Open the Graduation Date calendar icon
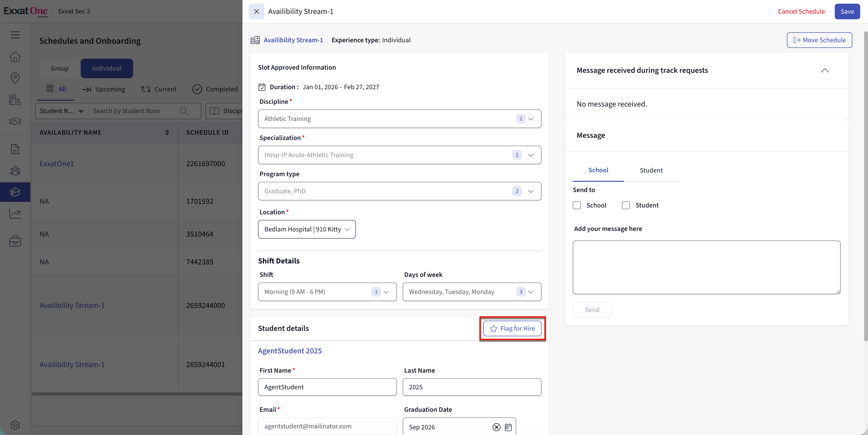 pyautogui.click(x=508, y=427)
